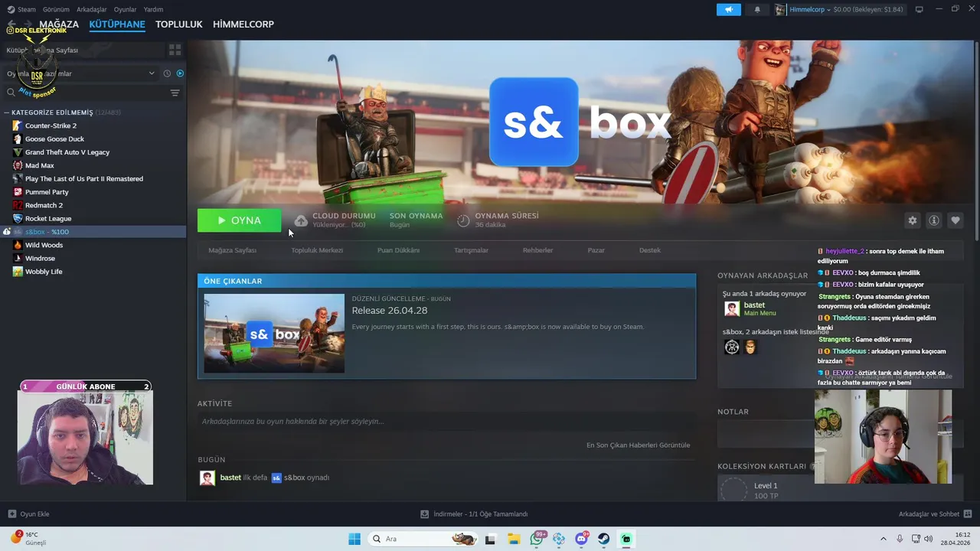Open the HİMMELCORP profile tab

click(x=243, y=24)
